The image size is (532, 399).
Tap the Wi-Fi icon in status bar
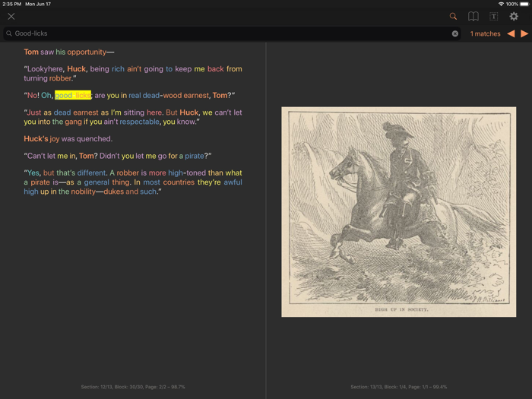[x=501, y=4]
